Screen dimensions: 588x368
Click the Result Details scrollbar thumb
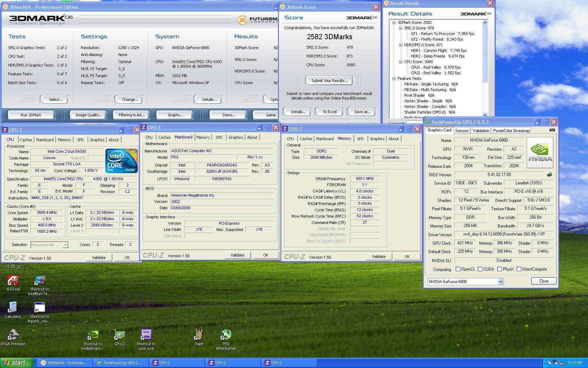click(x=485, y=54)
